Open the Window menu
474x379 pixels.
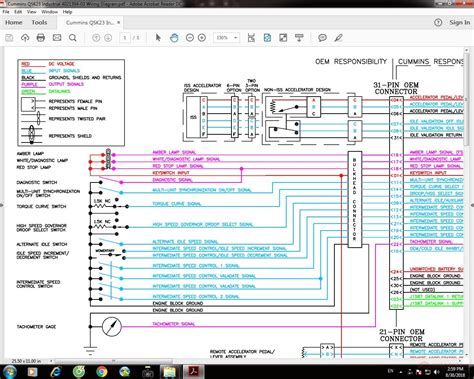pyautogui.click(x=49, y=12)
